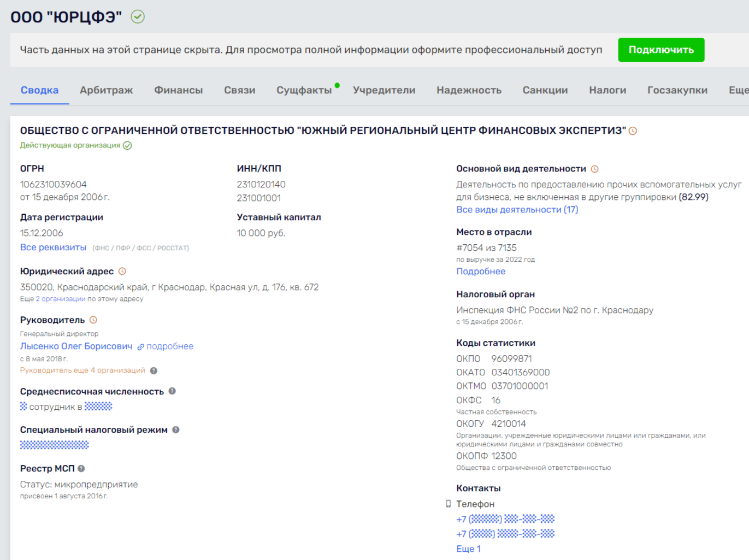Open Все виды деятельности (17) link

tap(517, 210)
